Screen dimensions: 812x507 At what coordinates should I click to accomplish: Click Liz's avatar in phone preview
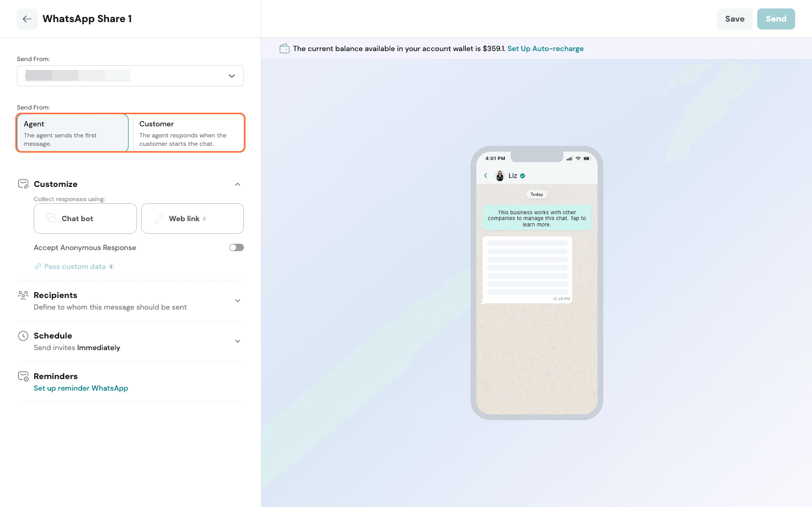pyautogui.click(x=500, y=176)
